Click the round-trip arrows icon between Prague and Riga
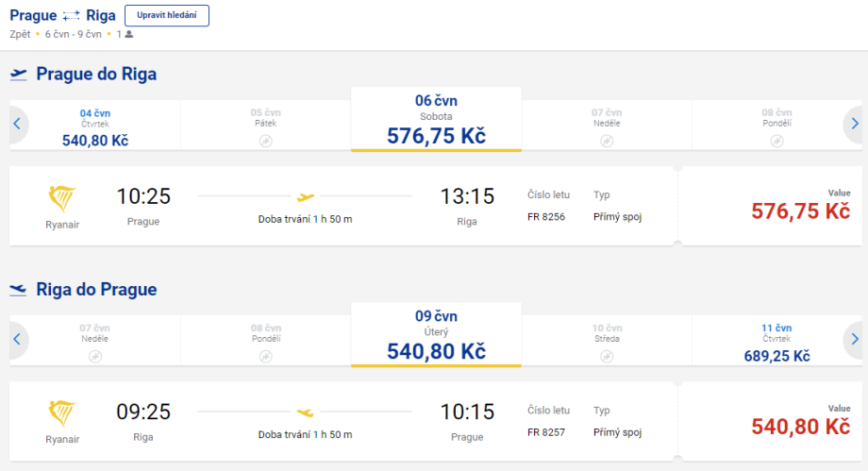Viewport: 868px width, 471px height. 72,17
